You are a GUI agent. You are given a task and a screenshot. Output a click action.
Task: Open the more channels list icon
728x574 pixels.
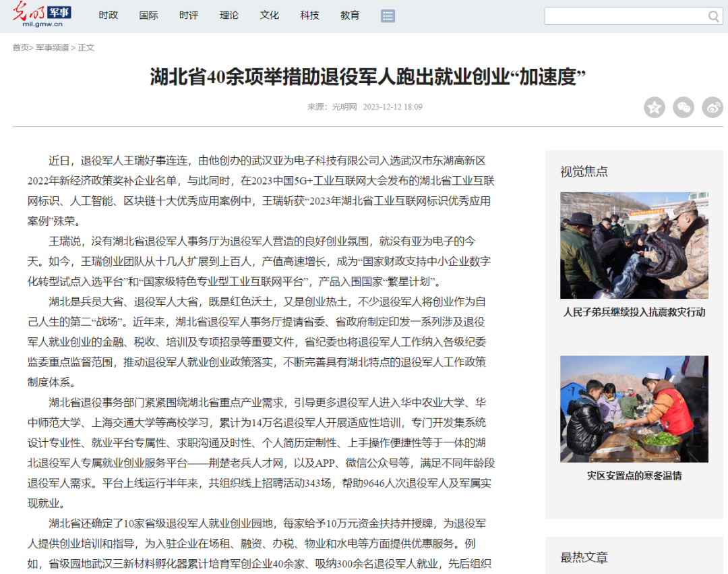(x=388, y=16)
